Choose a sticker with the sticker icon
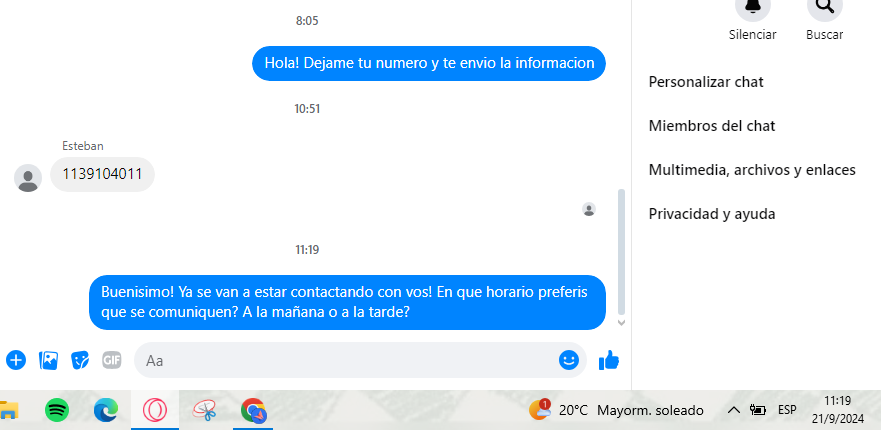 click(80, 360)
